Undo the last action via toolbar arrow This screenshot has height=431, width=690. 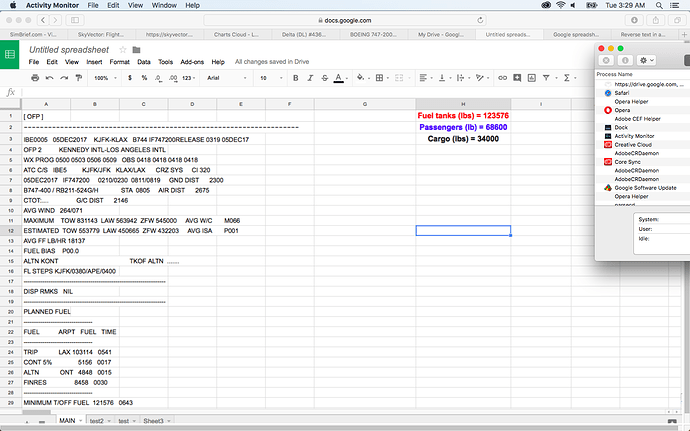(x=49, y=78)
